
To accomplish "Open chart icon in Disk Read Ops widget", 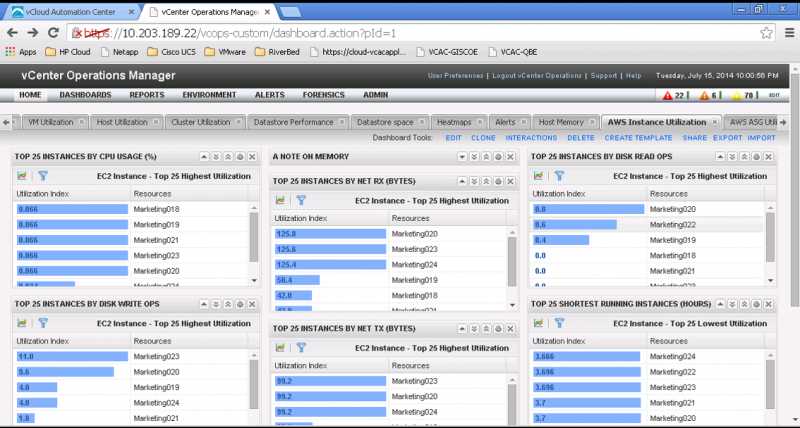I will click(538, 176).
